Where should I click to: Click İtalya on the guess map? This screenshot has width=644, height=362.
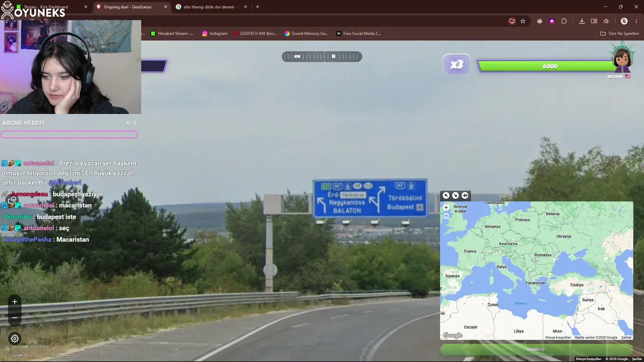pyautogui.click(x=502, y=267)
